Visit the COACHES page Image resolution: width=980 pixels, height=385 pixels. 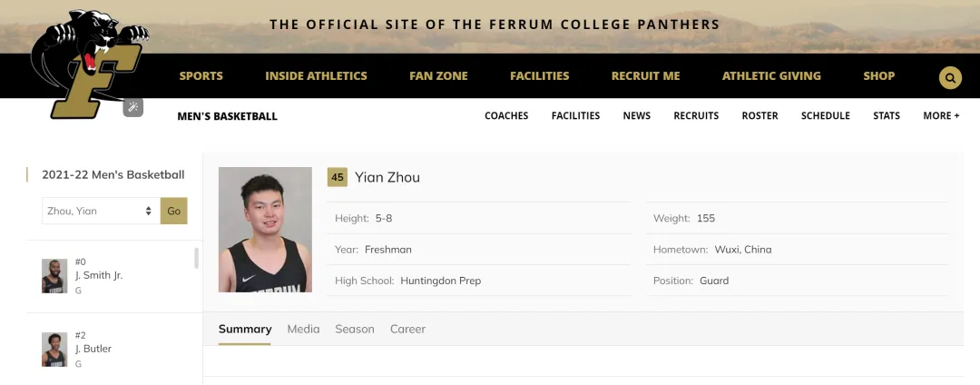click(x=506, y=116)
